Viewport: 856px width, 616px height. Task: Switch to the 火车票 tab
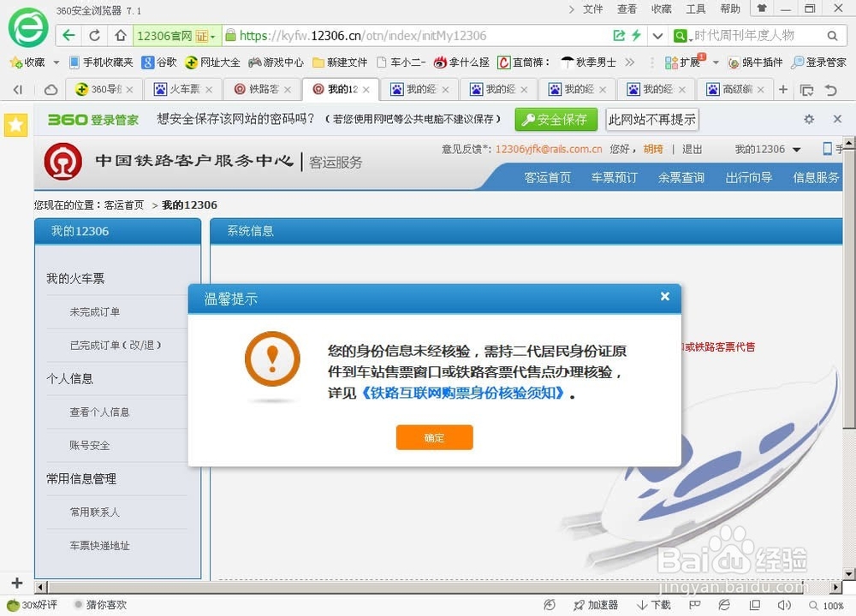(x=177, y=89)
